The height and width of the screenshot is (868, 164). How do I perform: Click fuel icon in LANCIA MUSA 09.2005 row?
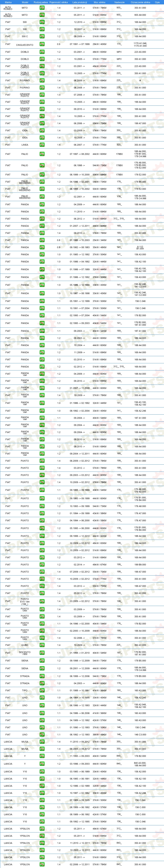[x=42, y=749]
